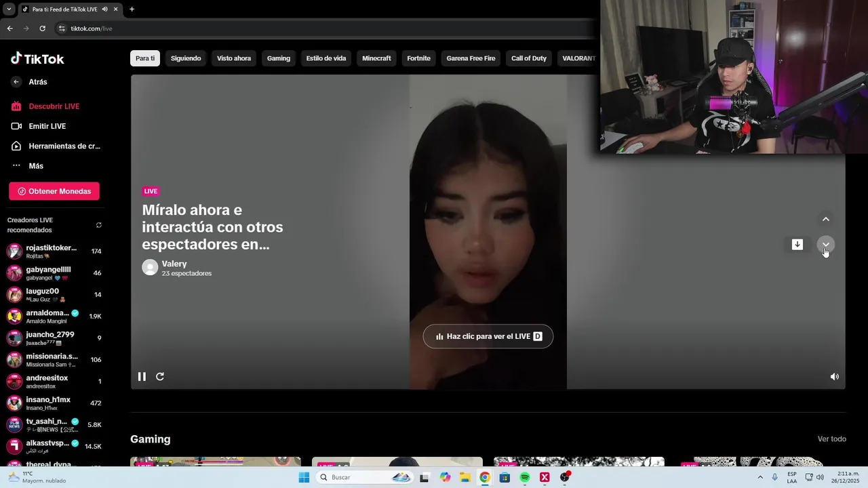Screen dimensions: 868x488
Task: Click Chrome icon in taskbar
Action: pos(485,477)
